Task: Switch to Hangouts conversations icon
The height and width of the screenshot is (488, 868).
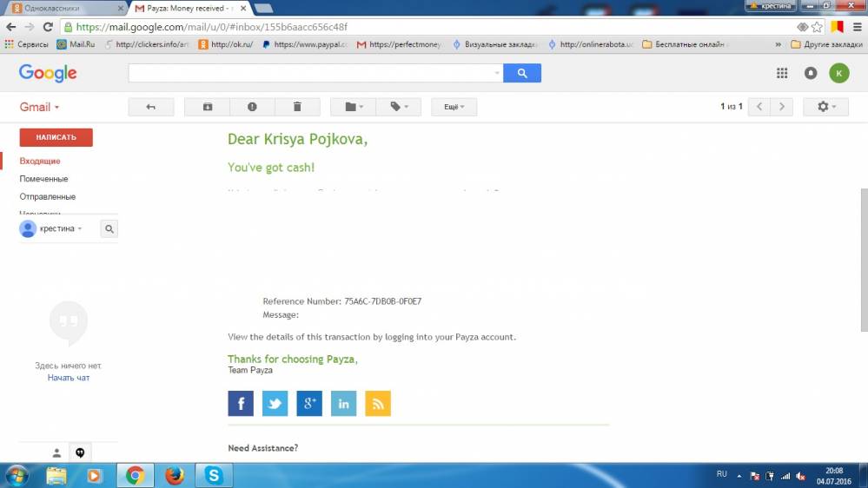Action: (80, 453)
